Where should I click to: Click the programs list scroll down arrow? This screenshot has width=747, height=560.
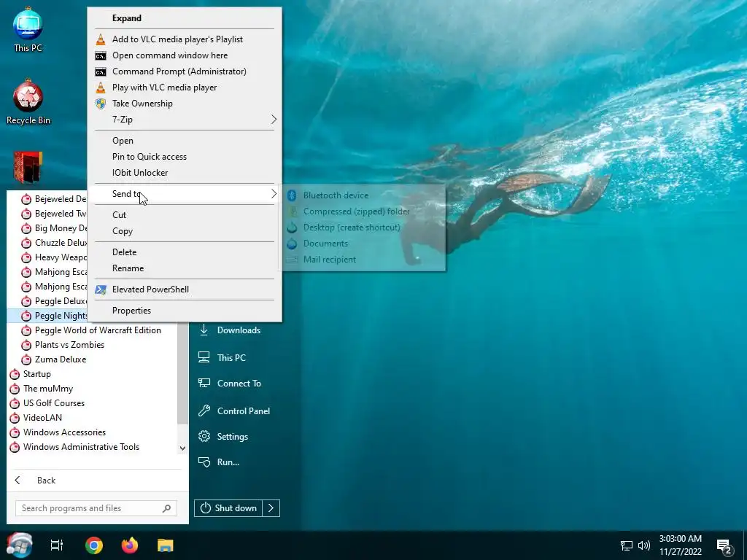pyautogui.click(x=182, y=448)
